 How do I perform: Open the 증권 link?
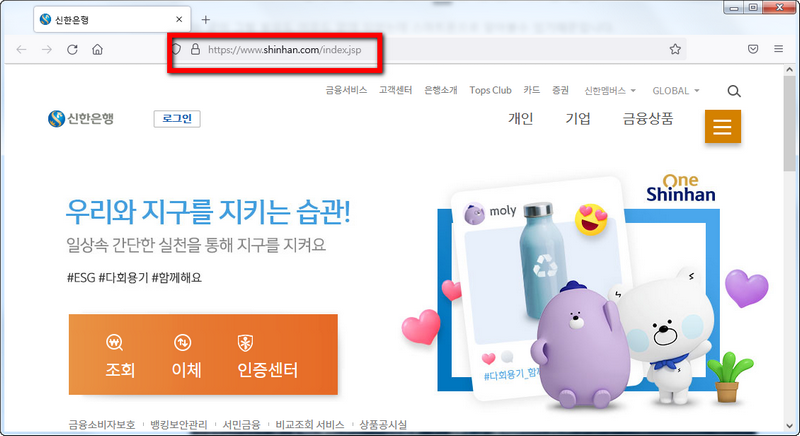point(560,90)
